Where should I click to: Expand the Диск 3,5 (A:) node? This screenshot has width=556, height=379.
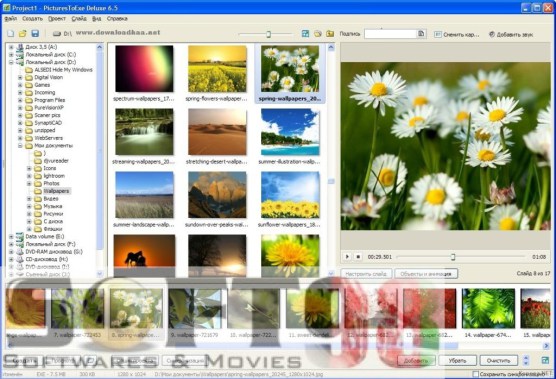pyautogui.click(x=11, y=47)
